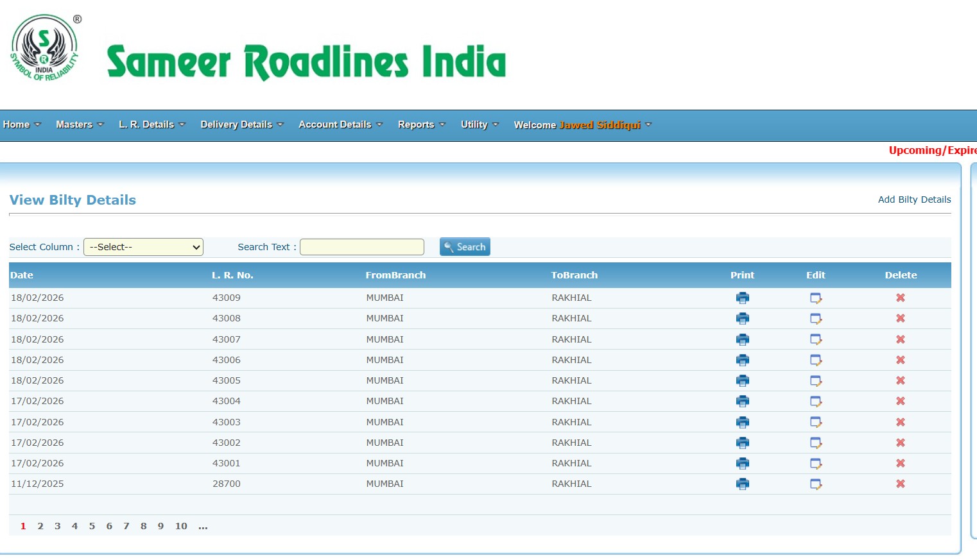Edit the bilty numbered 43005

point(816,380)
